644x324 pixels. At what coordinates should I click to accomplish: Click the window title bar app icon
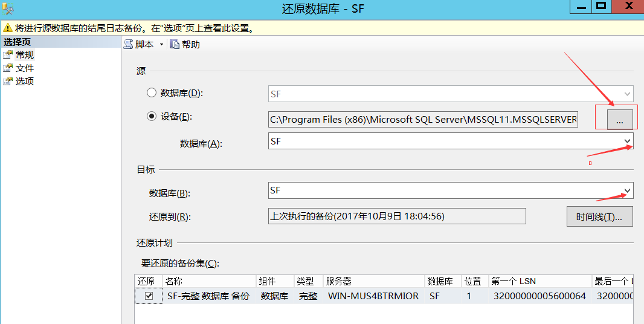[8, 8]
